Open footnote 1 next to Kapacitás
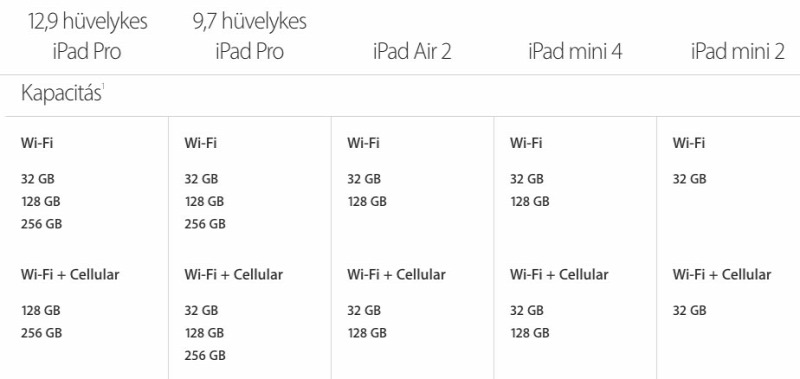The image size is (800, 379). pyautogui.click(x=103, y=87)
